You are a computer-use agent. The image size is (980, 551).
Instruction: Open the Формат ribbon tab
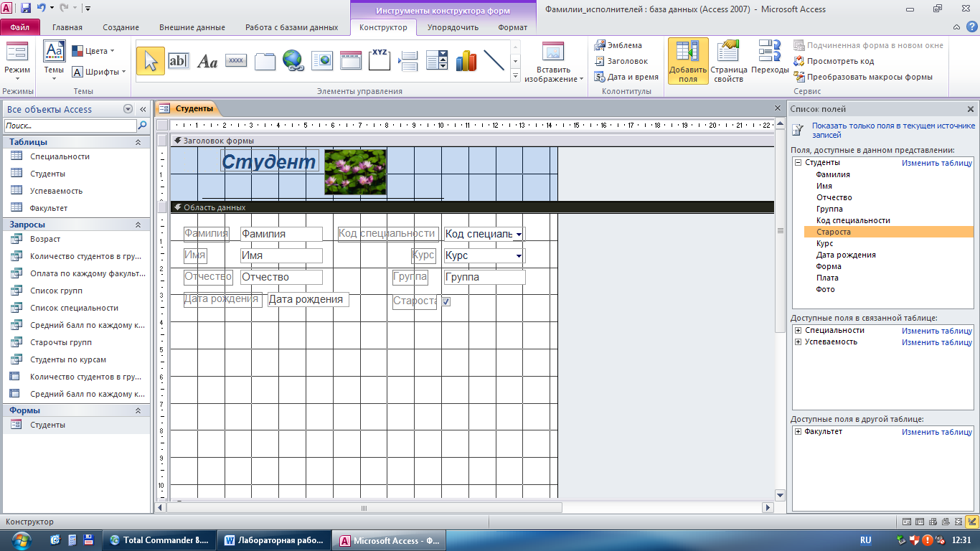[x=512, y=27]
